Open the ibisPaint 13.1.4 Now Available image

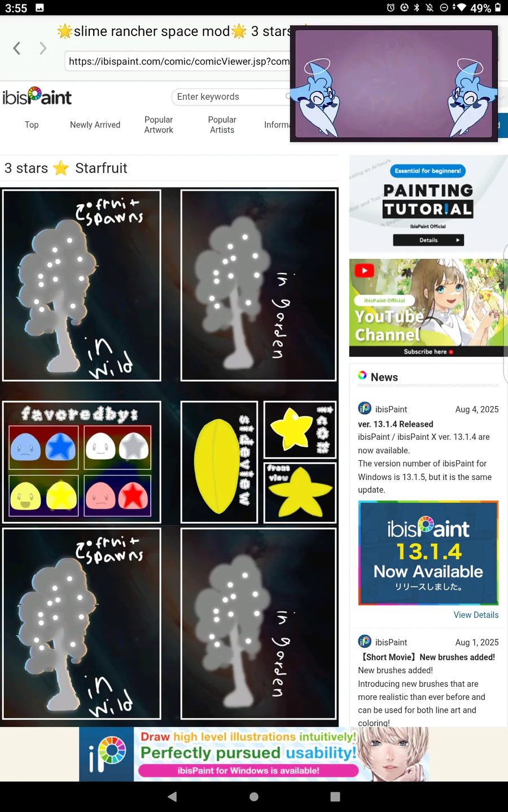pos(428,553)
